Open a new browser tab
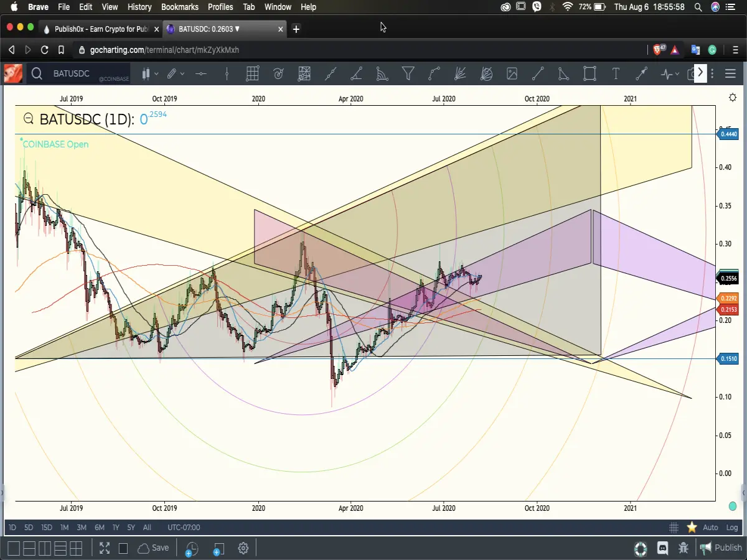Viewport: 747px width, 560px height. tap(296, 29)
